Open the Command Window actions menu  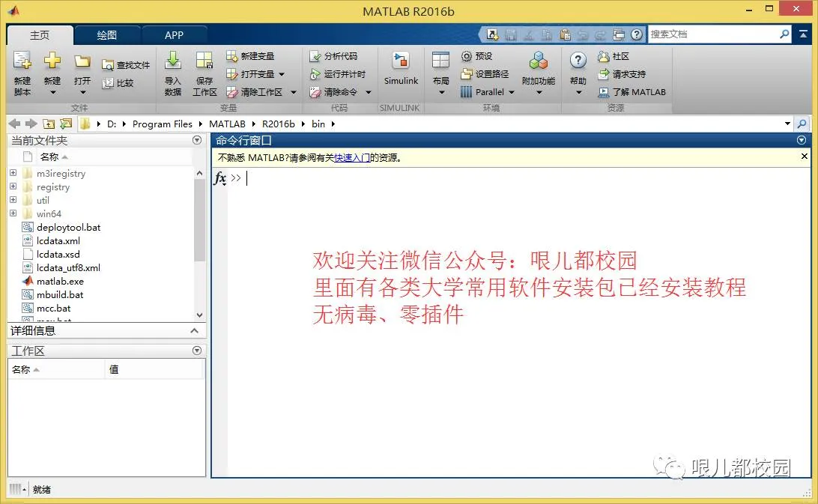coord(802,140)
